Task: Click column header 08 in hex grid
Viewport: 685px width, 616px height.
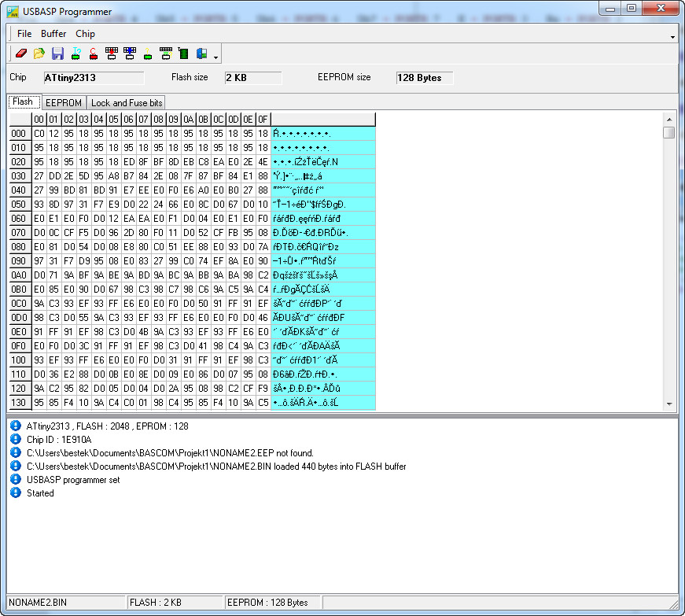Action: 159,120
